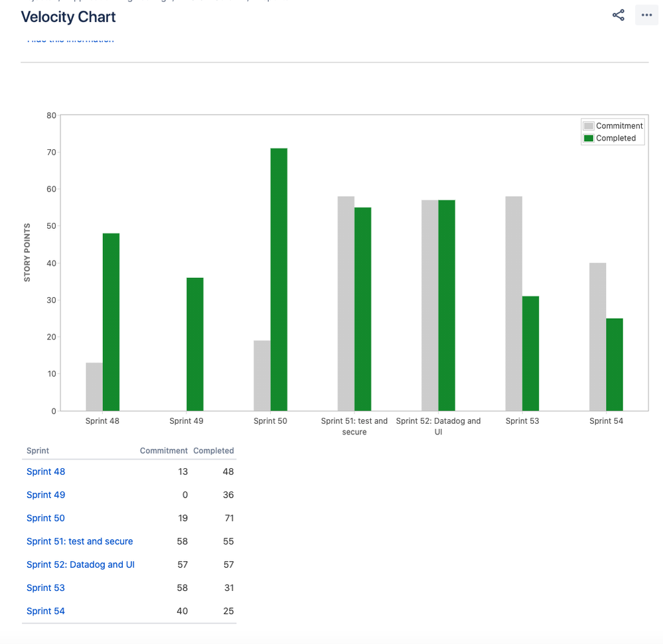Click completed value 71 in Sprint 50 row

229,518
